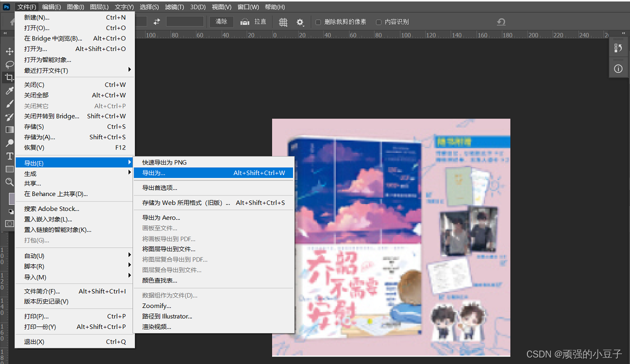Click the crop height input field
This screenshot has width=630, height=364.
point(185,21)
